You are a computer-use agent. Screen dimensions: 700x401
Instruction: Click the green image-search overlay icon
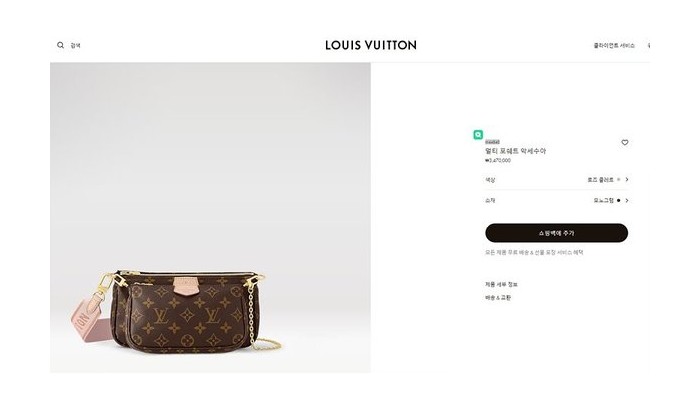[x=478, y=134]
